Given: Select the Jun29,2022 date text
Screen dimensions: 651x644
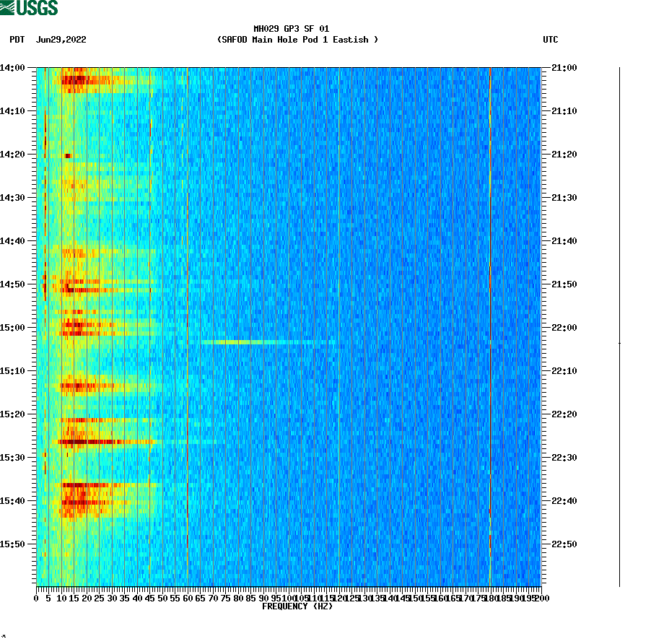Looking at the screenshot, I should 61,40.
